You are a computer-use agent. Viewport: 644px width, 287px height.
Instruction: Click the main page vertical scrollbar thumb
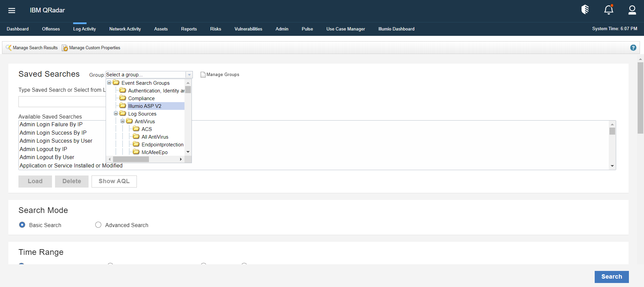pos(640,98)
